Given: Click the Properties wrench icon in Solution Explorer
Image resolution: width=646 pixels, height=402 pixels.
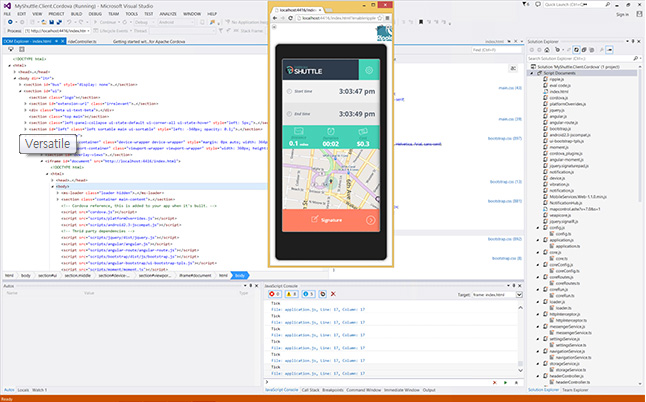Looking at the screenshot, I should 602,50.
